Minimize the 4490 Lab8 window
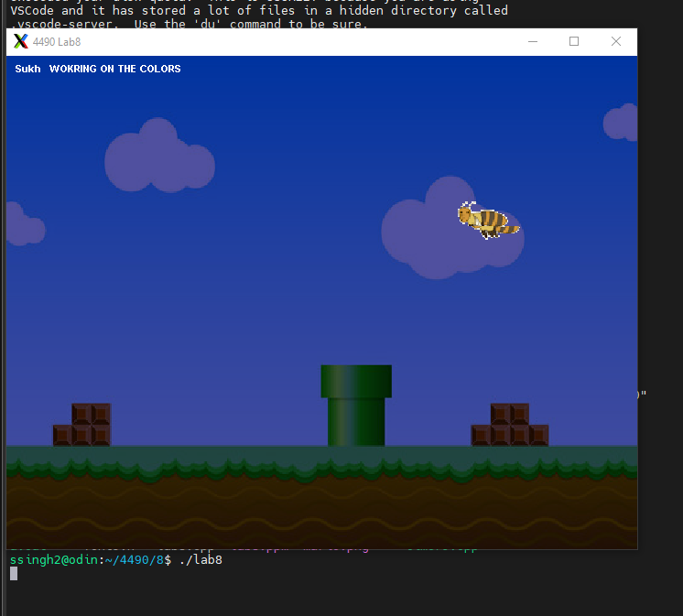 pyautogui.click(x=533, y=42)
